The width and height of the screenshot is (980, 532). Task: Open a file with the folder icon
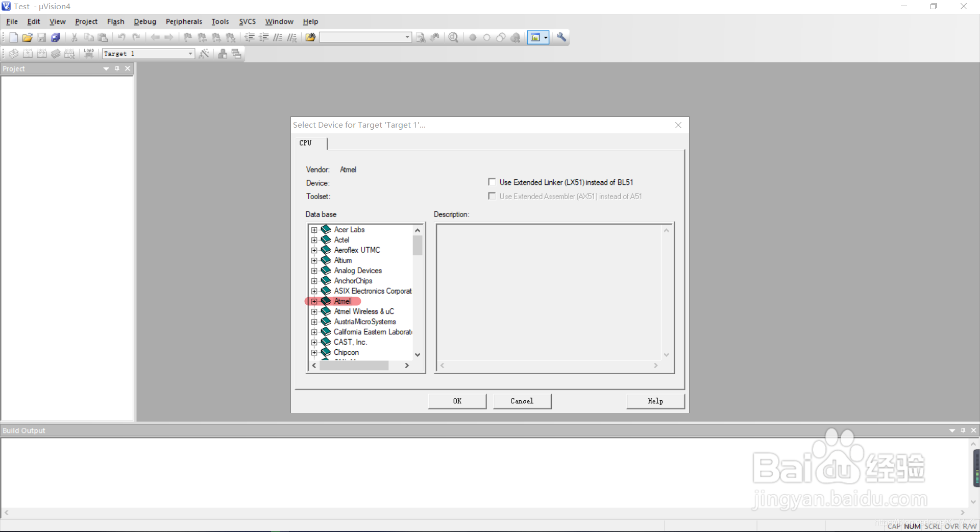(x=28, y=37)
